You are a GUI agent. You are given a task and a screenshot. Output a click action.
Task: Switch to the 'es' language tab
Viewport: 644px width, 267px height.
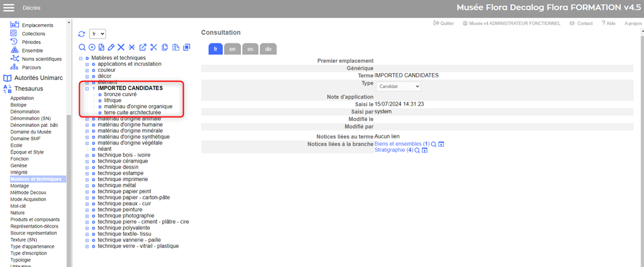(x=250, y=49)
